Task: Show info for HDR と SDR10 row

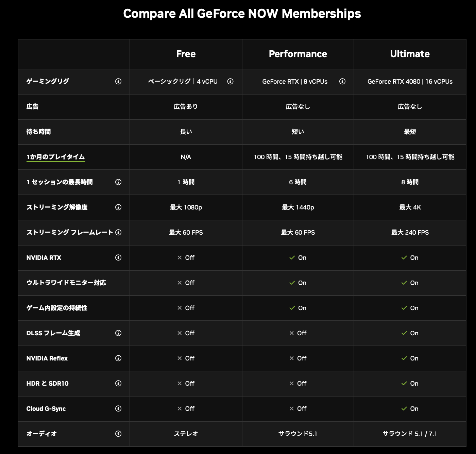Action: 118,383
